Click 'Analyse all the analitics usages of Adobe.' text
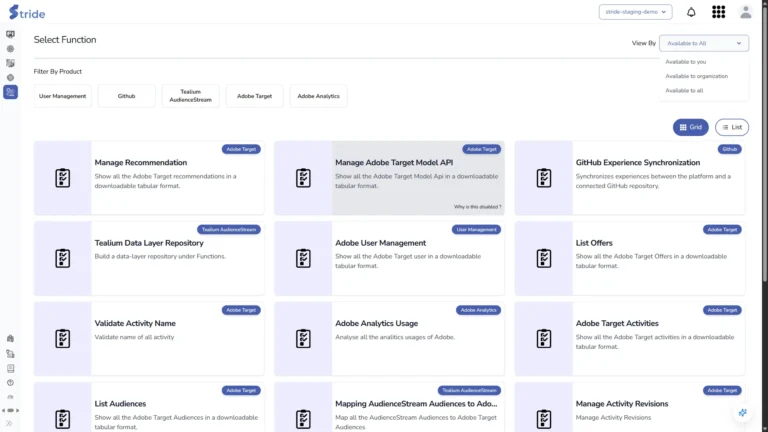768x432 pixels. click(x=395, y=337)
